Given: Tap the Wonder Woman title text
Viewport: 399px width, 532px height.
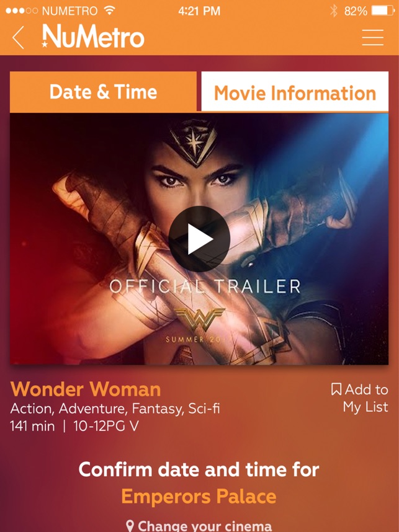Looking at the screenshot, I should tap(86, 389).
